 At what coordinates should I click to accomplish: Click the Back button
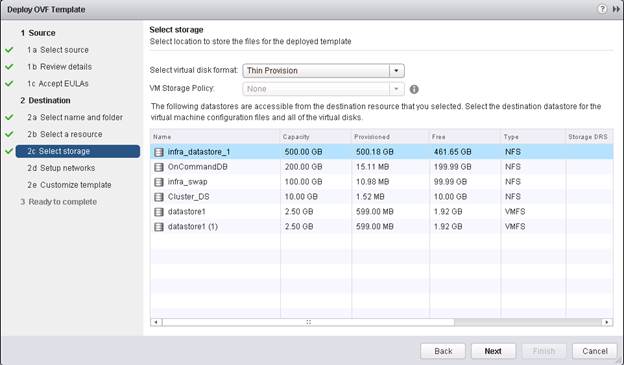(443, 351)
